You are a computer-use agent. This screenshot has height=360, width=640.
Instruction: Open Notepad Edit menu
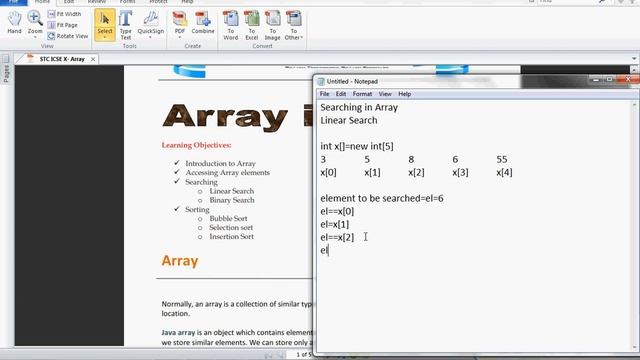[x=341, y=94]
